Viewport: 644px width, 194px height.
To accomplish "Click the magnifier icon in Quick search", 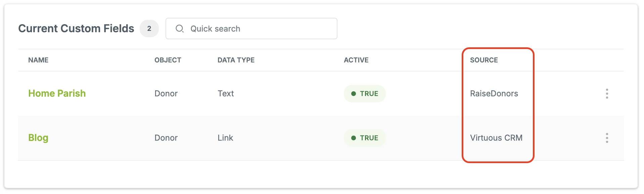I will pos(180,29).
